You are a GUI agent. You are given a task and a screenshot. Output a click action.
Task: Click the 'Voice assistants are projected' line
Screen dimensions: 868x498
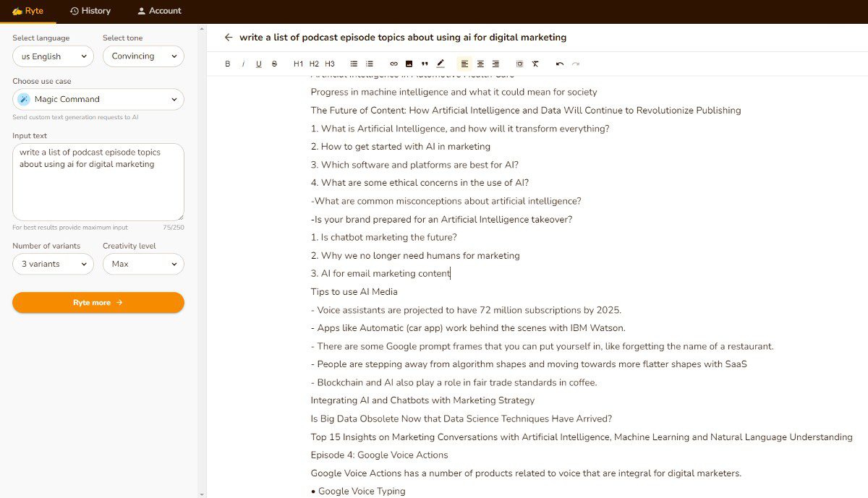[x=467, y=310]
